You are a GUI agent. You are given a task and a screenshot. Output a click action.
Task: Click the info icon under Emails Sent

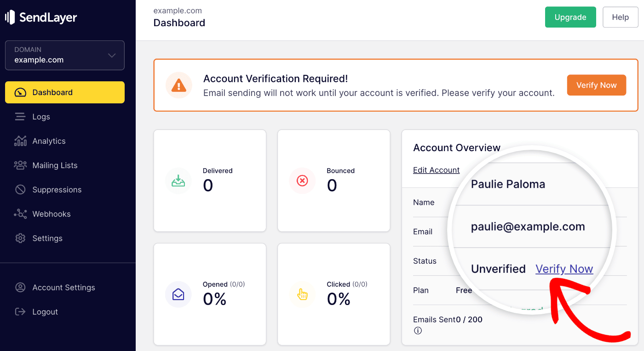click(418, 330)
